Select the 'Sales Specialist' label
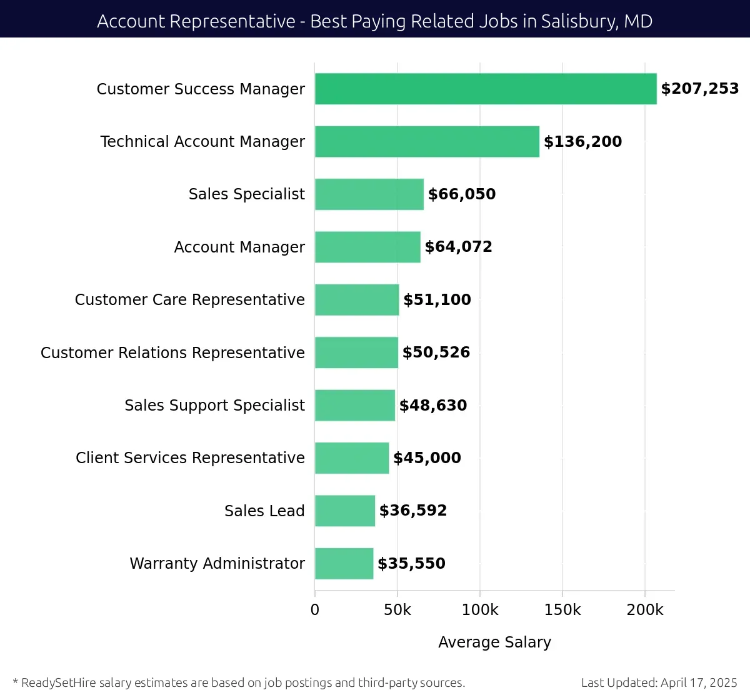Image resolution: width=750 pixels, height=700 pixels. 247,194
